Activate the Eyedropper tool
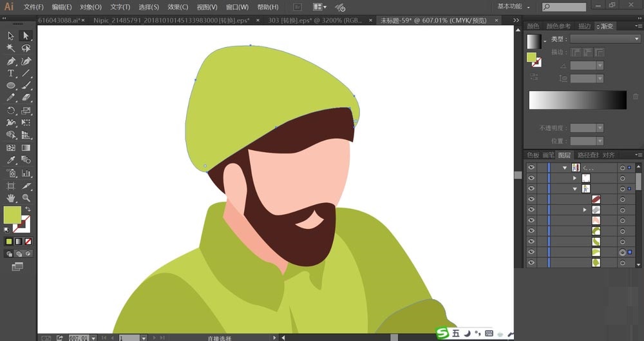 pyautogui.click(x=11, y=160)
